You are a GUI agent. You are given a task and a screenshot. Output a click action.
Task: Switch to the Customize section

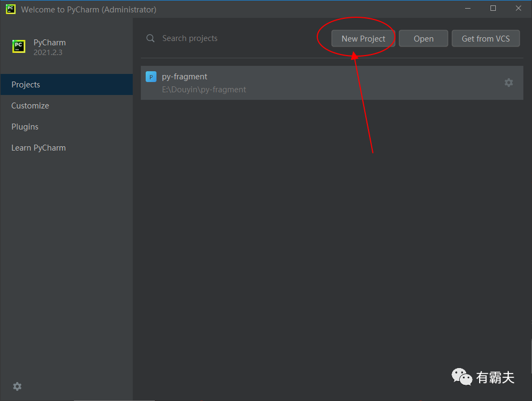coord(30,106)
